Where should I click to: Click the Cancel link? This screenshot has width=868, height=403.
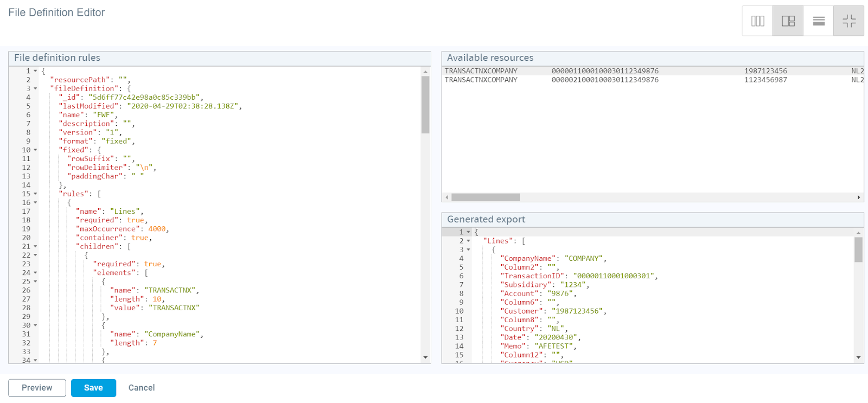point(142,388)
